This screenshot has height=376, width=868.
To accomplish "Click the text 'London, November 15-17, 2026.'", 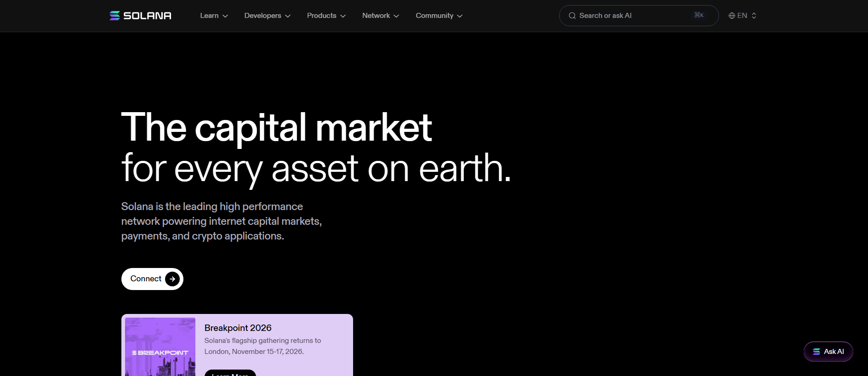I will (x=254, y=352).
